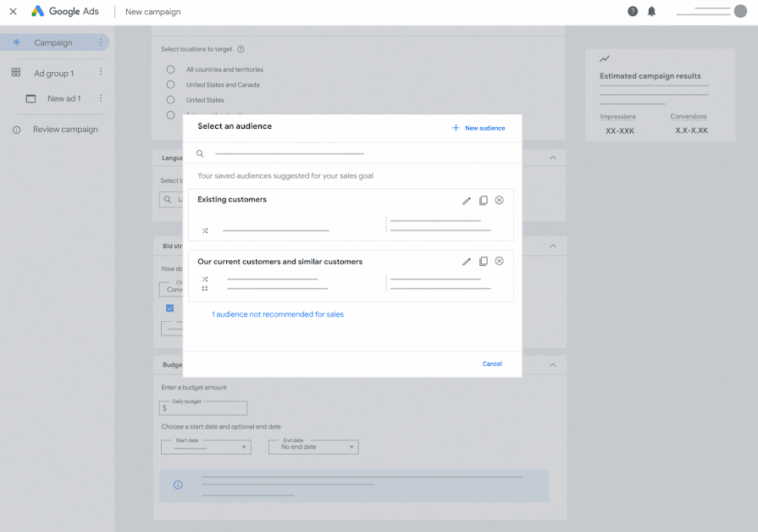758x532 pixels.
Task: Collapse the Budget section chevron
Action: [553, 365]
